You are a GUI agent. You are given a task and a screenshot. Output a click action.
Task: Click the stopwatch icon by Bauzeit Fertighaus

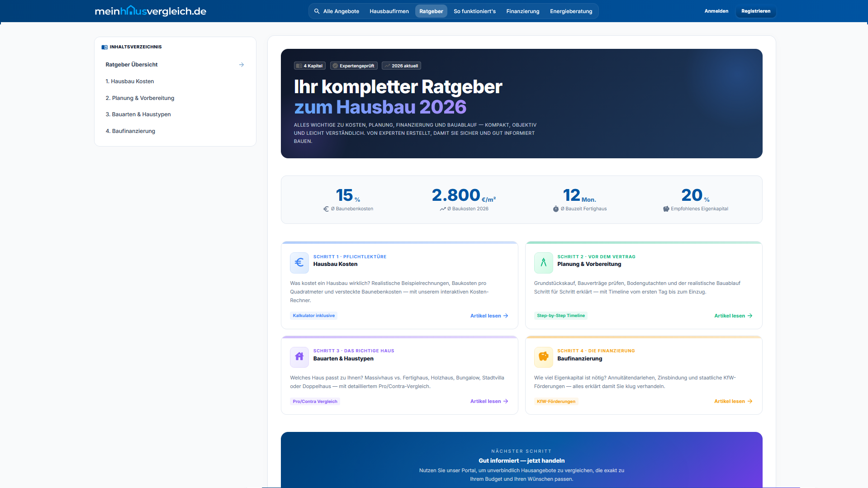pyautogui.click(x=555, y=209)
